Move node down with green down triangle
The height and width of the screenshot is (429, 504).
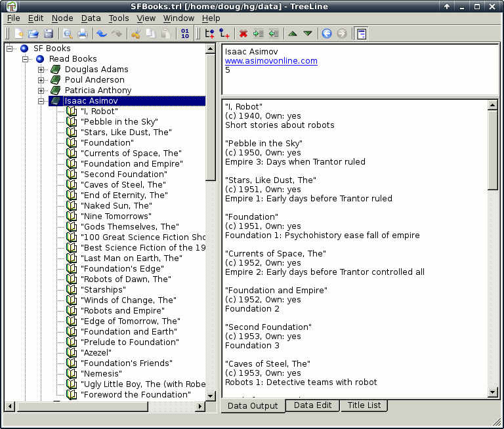pos(308,33)
